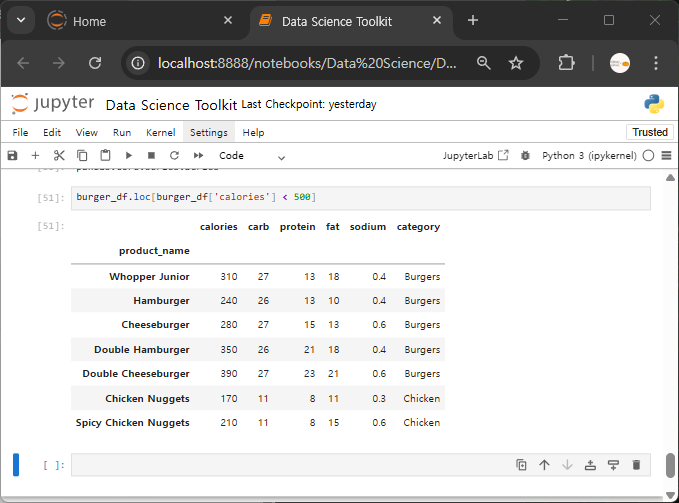Image resolution: width=679 pixels, height=503 pixels.
Task: Restart the kernel with the circular arrow icon
Action: click(174, 155)
